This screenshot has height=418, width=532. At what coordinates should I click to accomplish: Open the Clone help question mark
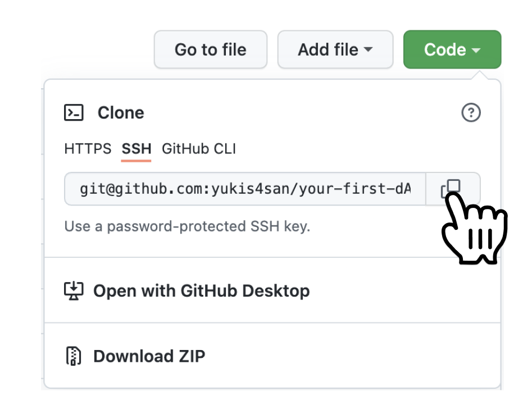pyautogui.click(x=471, y=112)
